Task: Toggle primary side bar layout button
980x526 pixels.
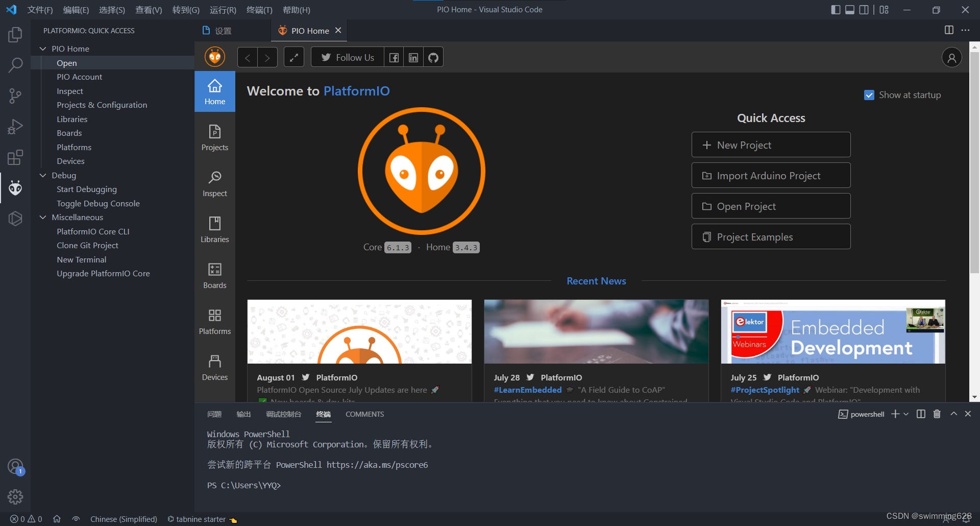Action: tap(836, 10)
